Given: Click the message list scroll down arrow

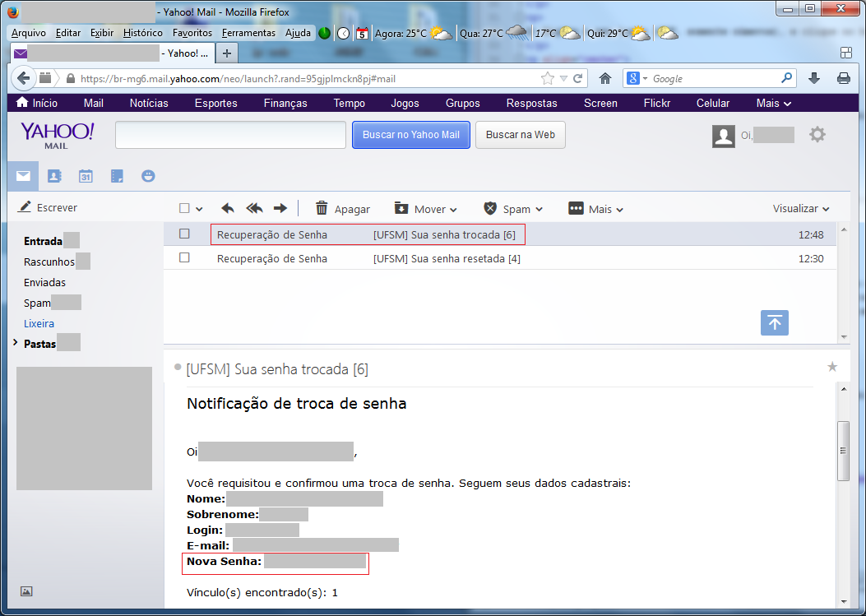Looking at the screenshot, I should pyautogui.click(x=843, y=336).
